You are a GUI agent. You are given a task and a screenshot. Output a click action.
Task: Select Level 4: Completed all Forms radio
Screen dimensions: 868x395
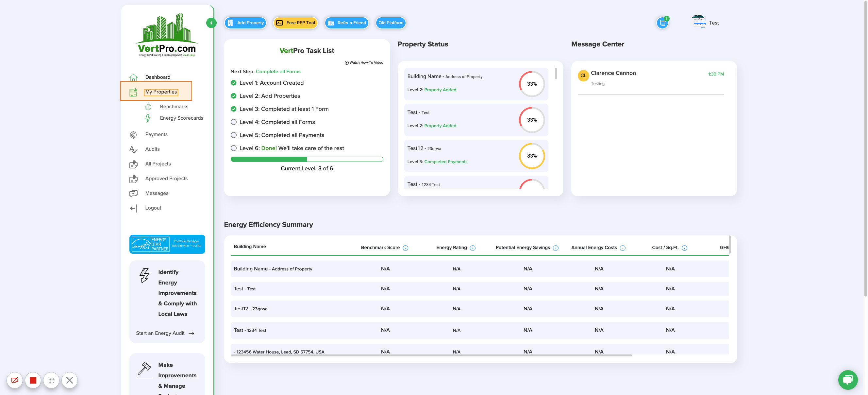[x=234, y=122]
